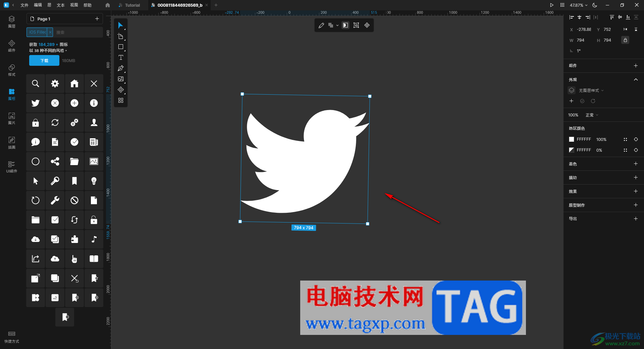Flip the selection horizontally
The width and height of the screenshot is (644, 349).
click(x=625, y=30)
